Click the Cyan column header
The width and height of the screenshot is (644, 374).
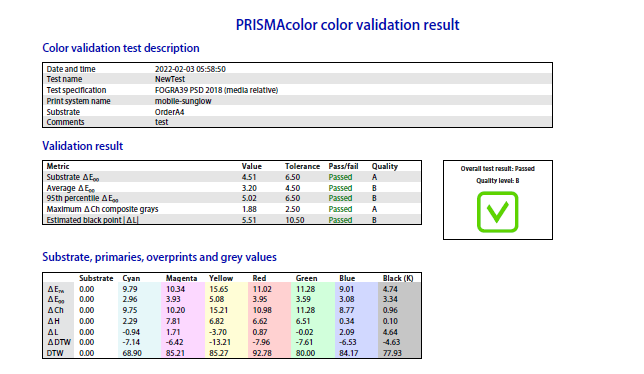pyautogui.click(x=131, y=278)
